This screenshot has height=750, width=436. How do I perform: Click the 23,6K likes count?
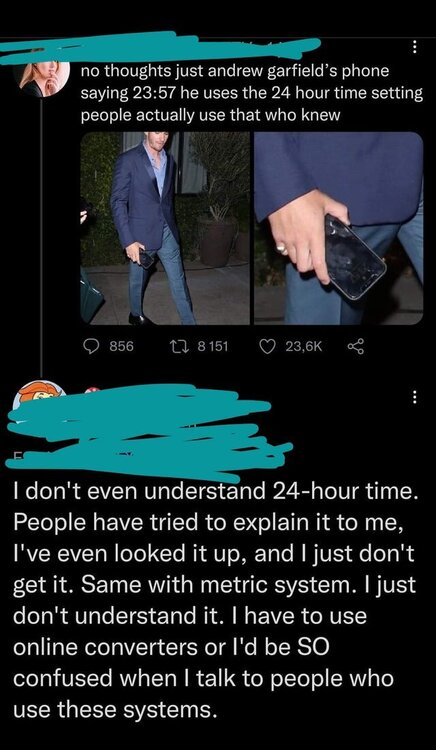click(304, 346)
